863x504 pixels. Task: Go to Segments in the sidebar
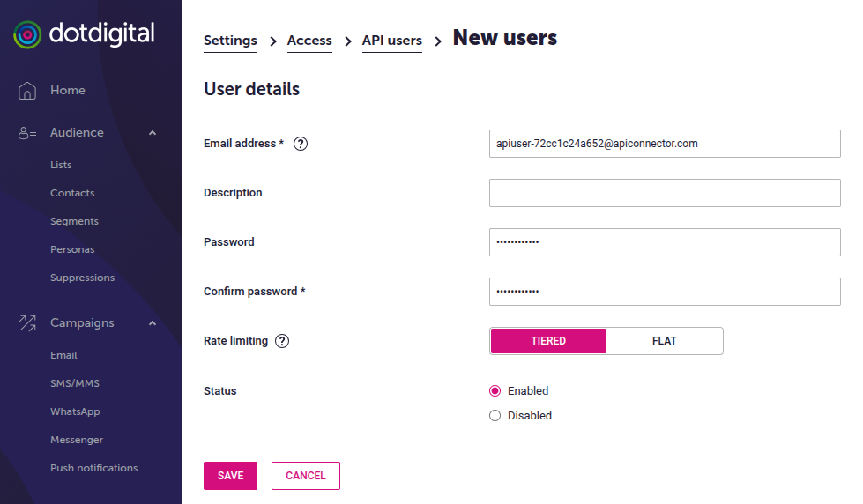coord(74,221)
